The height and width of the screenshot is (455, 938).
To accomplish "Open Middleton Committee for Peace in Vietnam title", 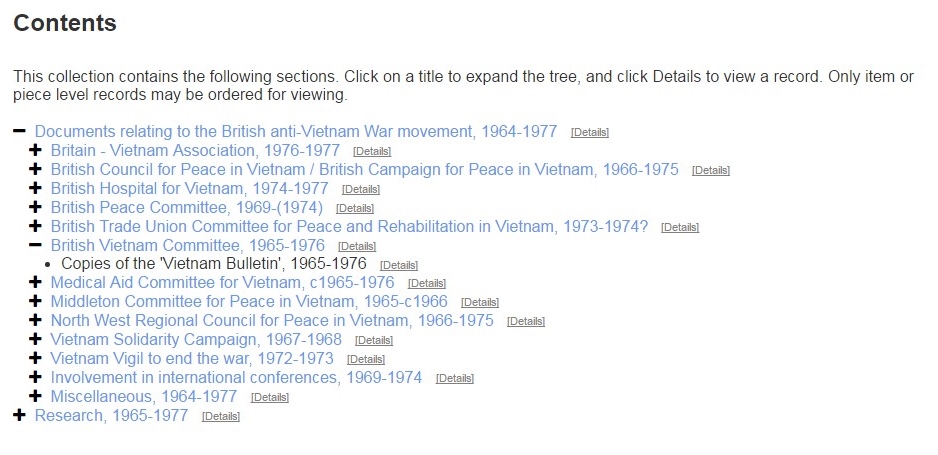I will click(x=249, y=302).
